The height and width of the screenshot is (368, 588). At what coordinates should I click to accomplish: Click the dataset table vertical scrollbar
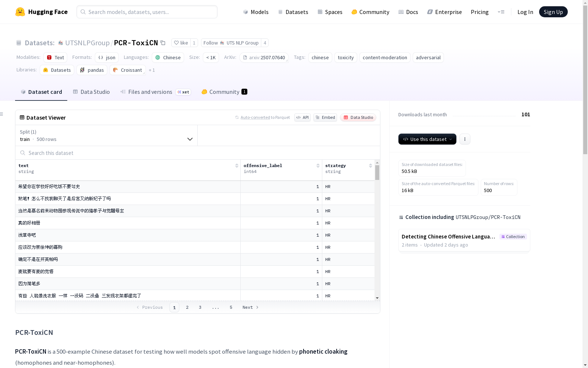377,172
